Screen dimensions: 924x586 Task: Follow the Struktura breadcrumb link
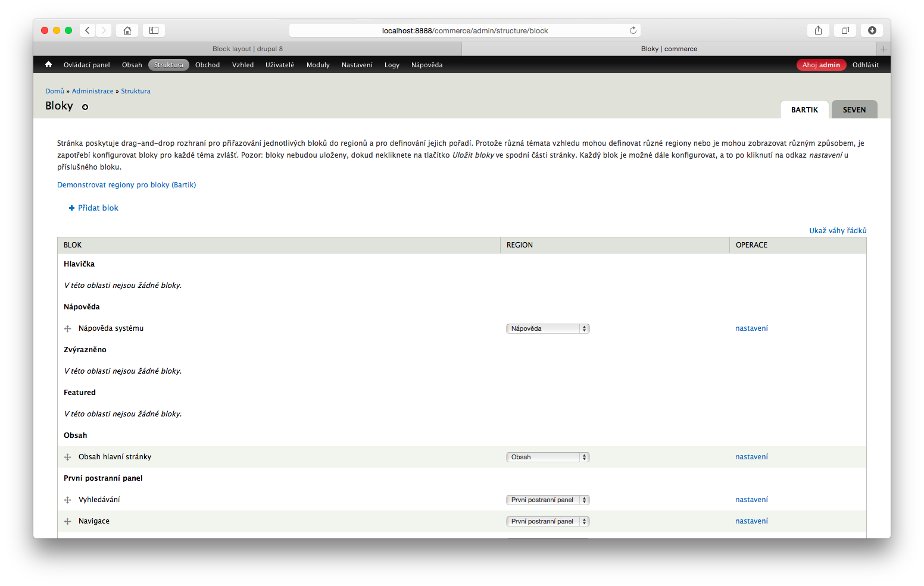(x=136, y=91)
